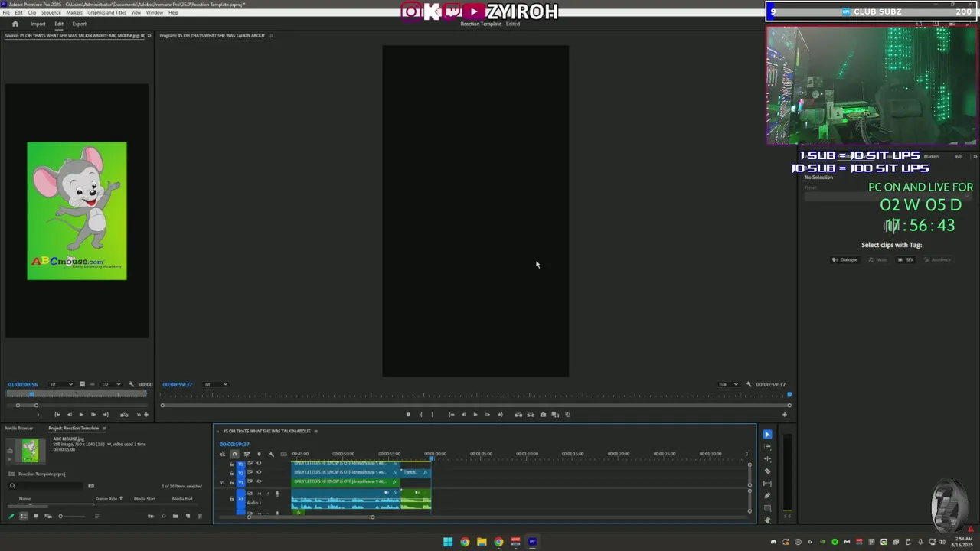The width and height of the screenshot is (980, 551).
Task: Select the Pen tool in tools panel
Action: pos(767,496)
